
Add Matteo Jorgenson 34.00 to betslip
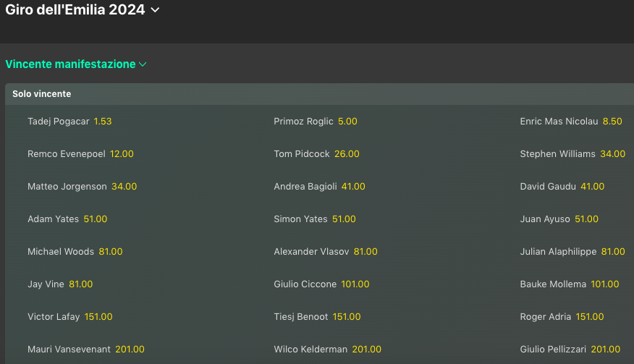(82, 187)
